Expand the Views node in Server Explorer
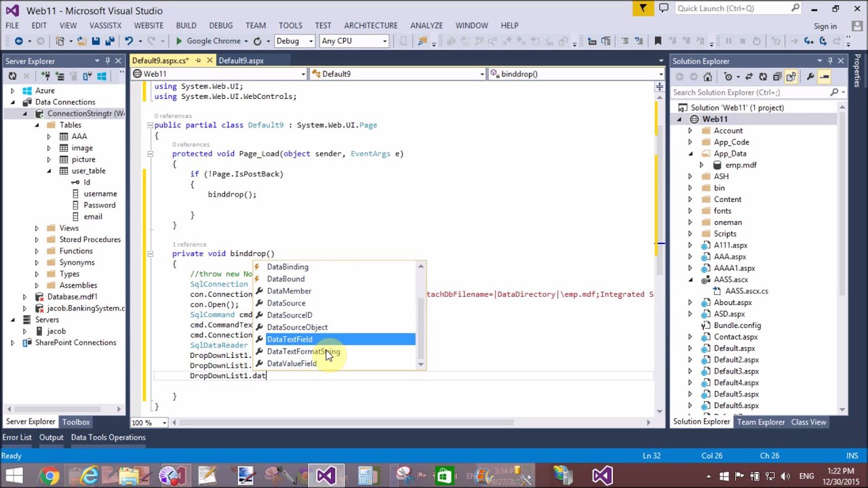The image size is (868, 488). click(37, 228)
